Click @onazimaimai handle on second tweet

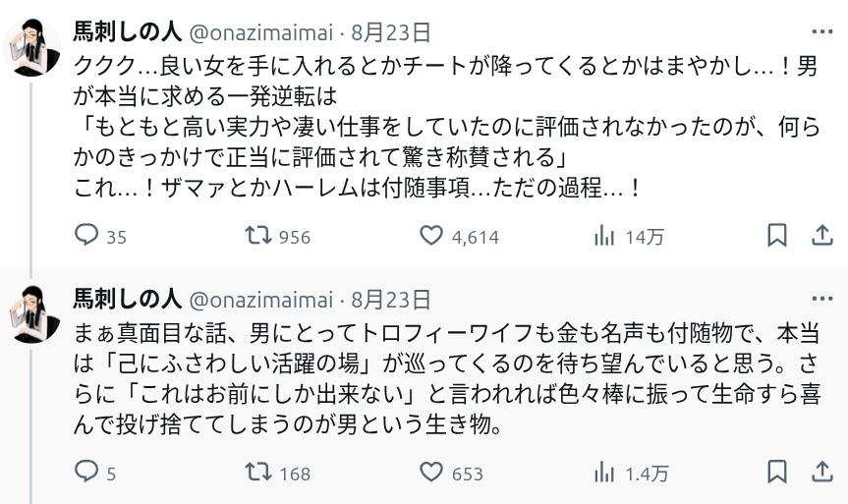click(260, 299)
